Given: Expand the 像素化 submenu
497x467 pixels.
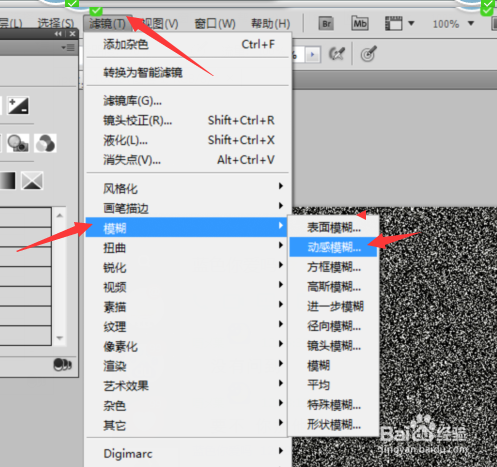Looking at the screenshot, I should [187, 346].
